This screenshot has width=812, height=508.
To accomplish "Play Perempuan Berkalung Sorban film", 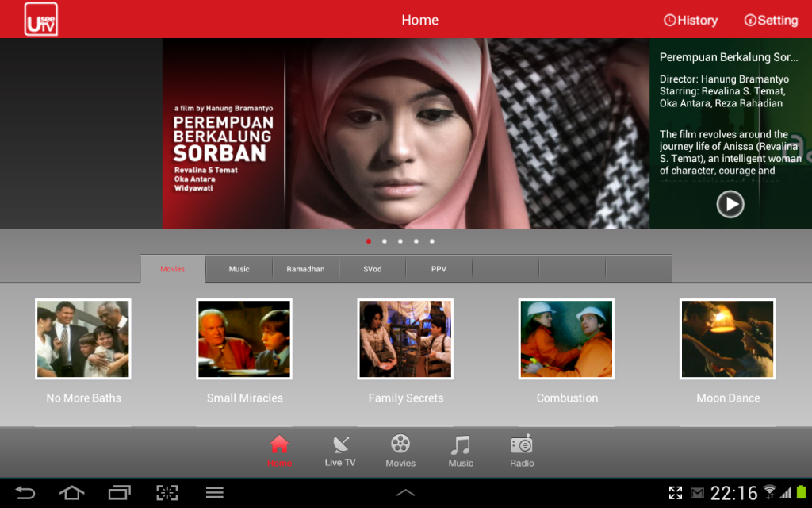I will [x=730, y=204].
